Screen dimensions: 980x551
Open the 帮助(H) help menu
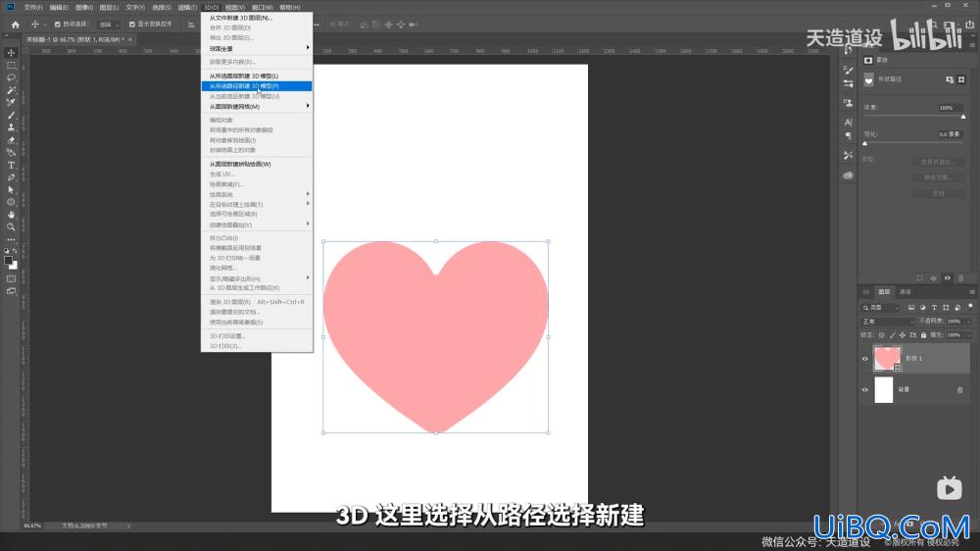(290, 8)
